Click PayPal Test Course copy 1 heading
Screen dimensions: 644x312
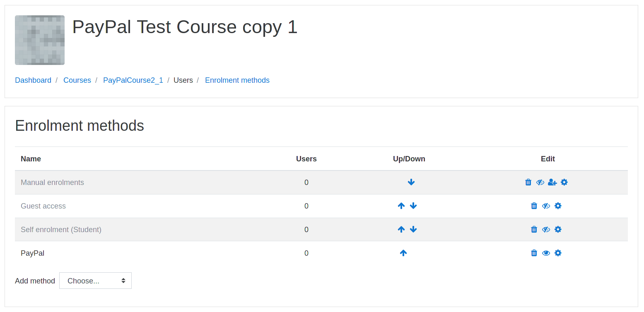(185, 27)
